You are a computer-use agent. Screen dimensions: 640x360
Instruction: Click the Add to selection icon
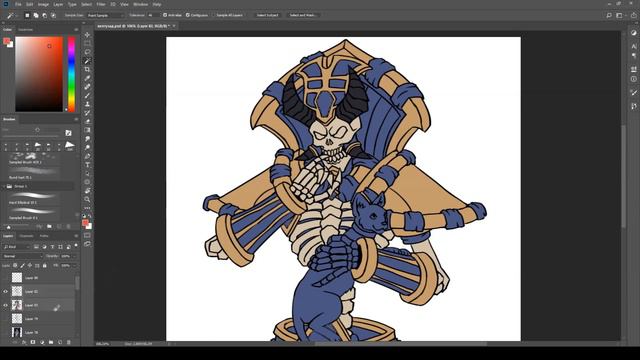(x=36, y=15)
